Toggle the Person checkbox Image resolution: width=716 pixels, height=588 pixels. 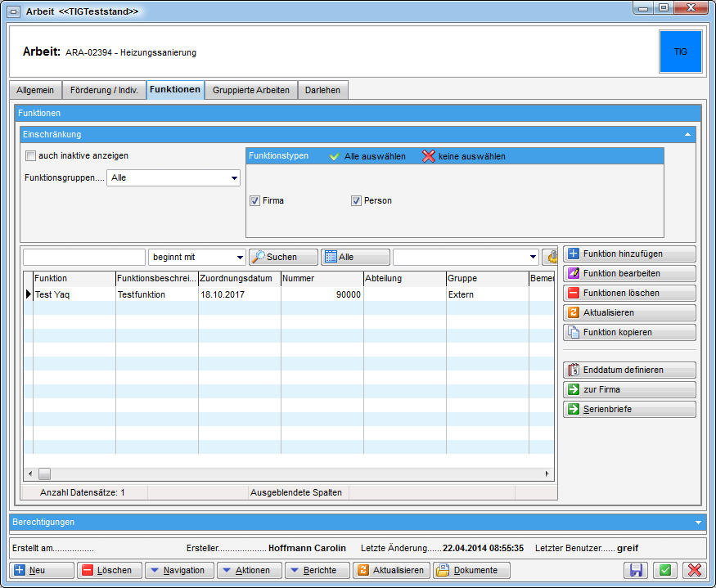coord(356,200)
